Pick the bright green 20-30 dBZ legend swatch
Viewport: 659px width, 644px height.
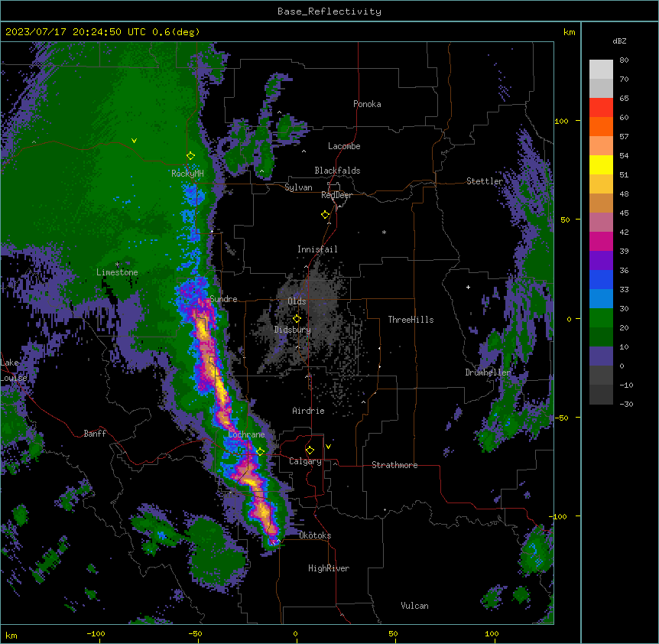click(601, 318)
